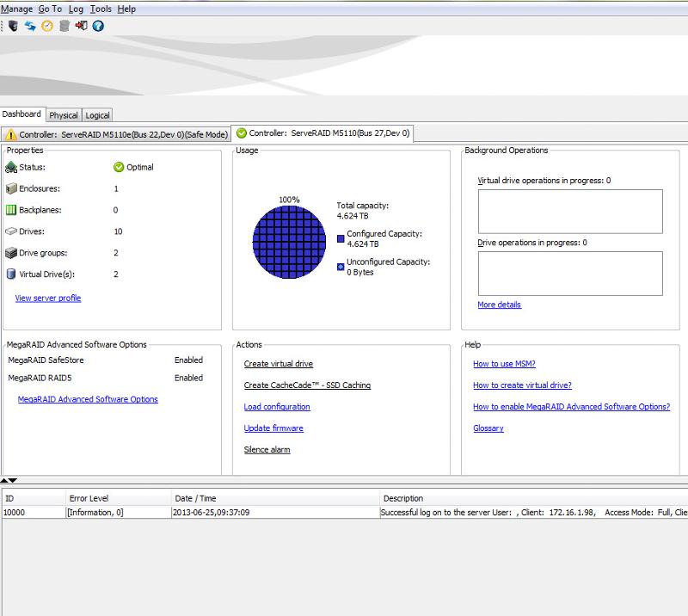
Task: Click the 2013-06-25,09:37:09 timestamp cell
Action: [x=275, y=513]
